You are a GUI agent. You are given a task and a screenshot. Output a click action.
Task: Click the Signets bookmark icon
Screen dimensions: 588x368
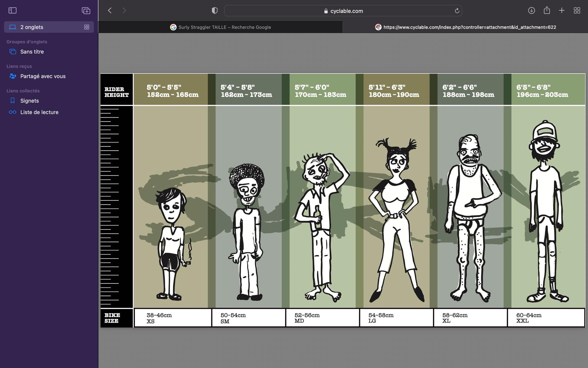[12, 101]
